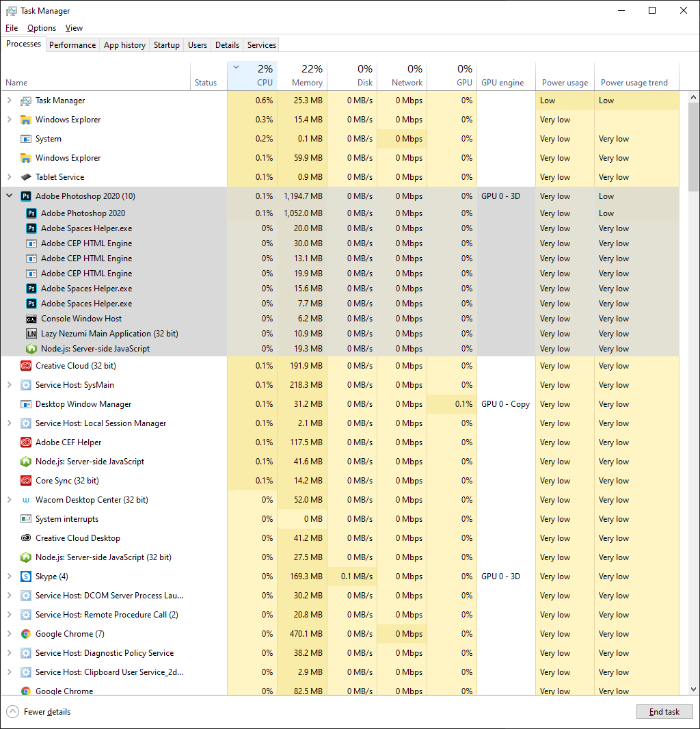Click Fewer details to collapse the view
Screen dimensions: 700x729
tap(38, 711)
